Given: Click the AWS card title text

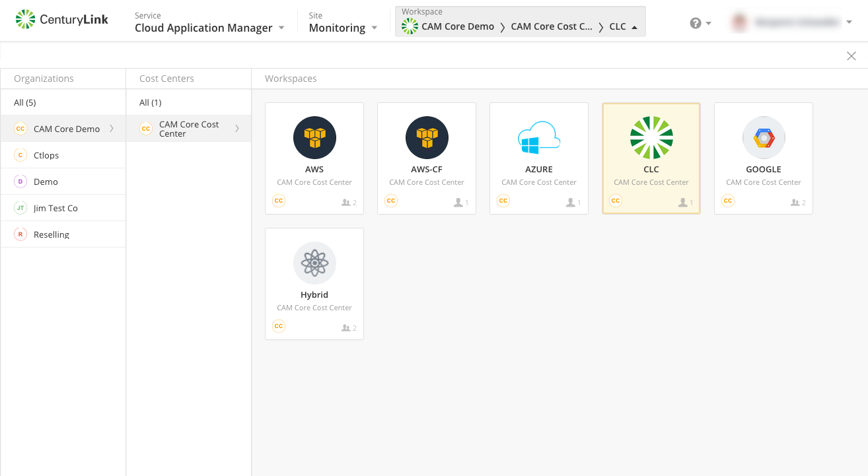Looking at the screenshot, I should [314, 170].
